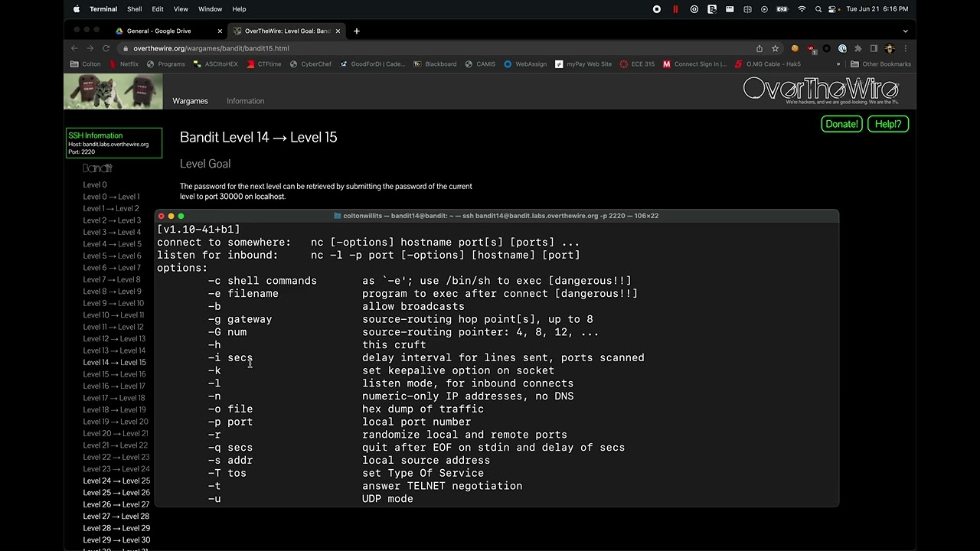
Task: Open the O.MG Cable - Hak5 bookmark
Action: 768,64
